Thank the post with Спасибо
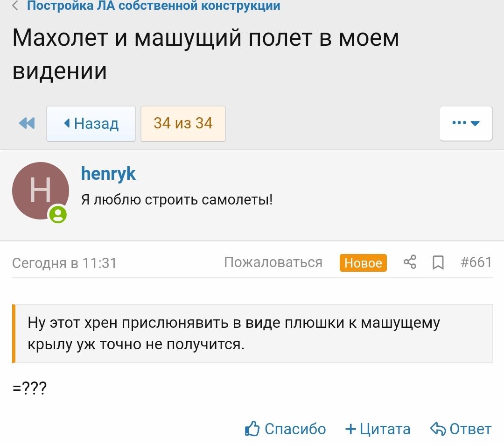The width and height of the screenshot is (504, 445). click(286, 429)
